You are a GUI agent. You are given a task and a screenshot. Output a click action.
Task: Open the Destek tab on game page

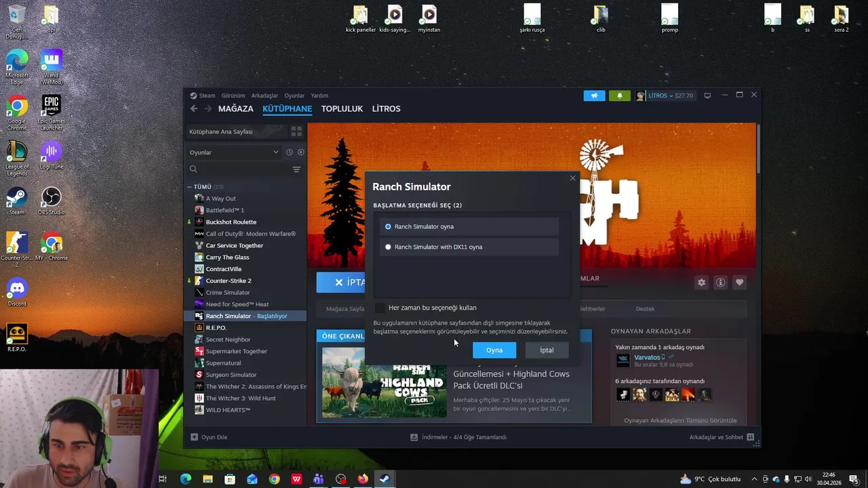click(x=645, y=308)
